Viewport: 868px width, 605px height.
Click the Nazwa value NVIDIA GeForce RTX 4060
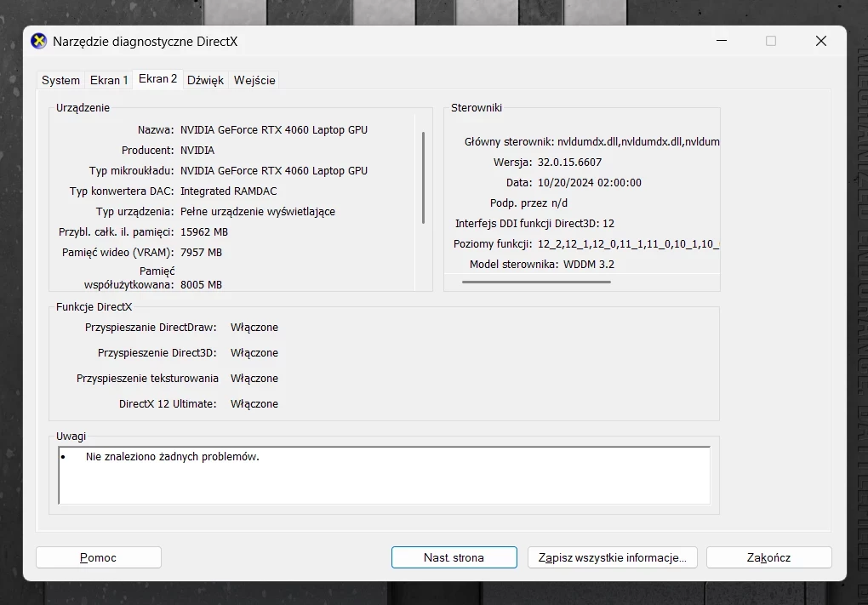click(x=274, y=130)
